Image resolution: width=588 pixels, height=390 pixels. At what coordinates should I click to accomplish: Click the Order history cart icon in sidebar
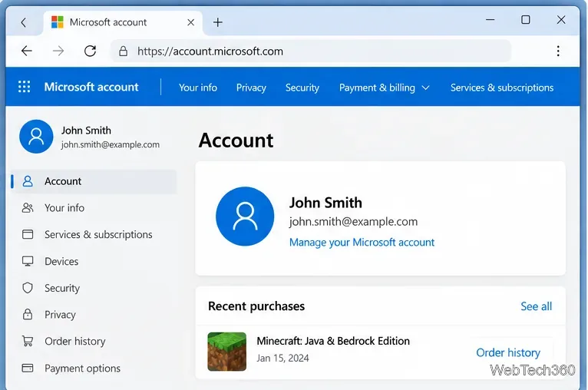coord(28,341)
